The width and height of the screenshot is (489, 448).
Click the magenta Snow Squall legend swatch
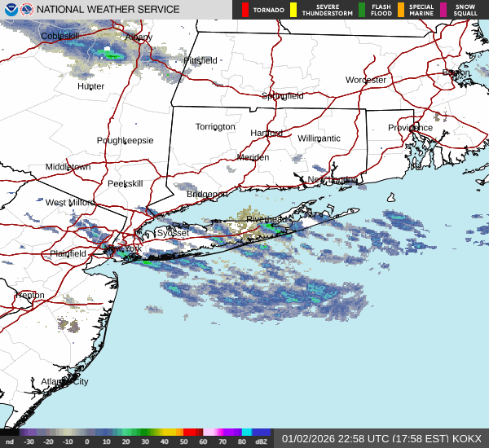coord(443,10)
